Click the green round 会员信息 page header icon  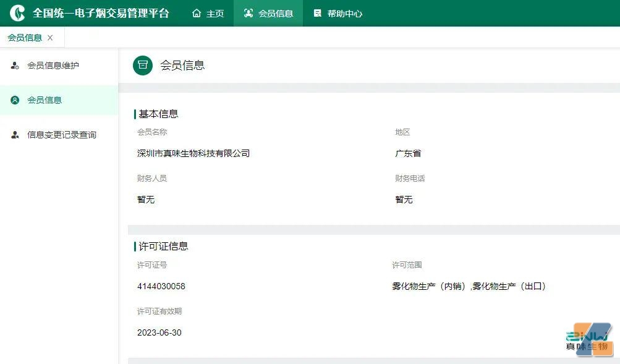coord(143,65)
